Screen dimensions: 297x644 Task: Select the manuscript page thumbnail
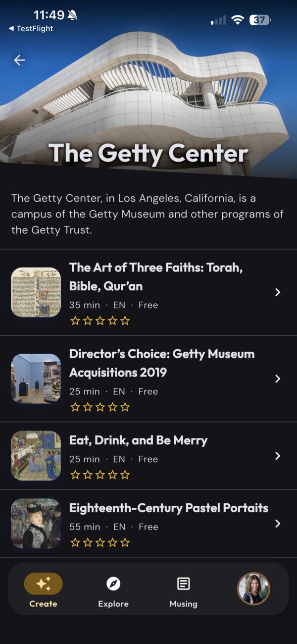pos(36,292)
